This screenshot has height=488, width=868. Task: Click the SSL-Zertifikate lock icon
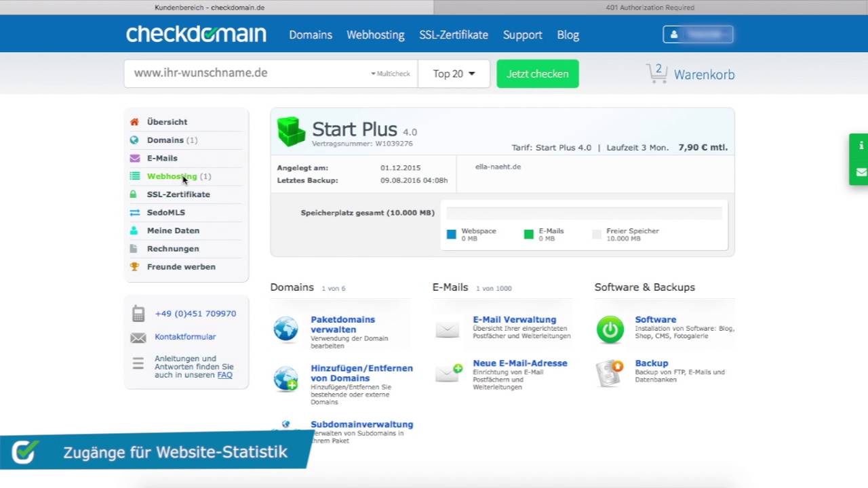(134, 195)
